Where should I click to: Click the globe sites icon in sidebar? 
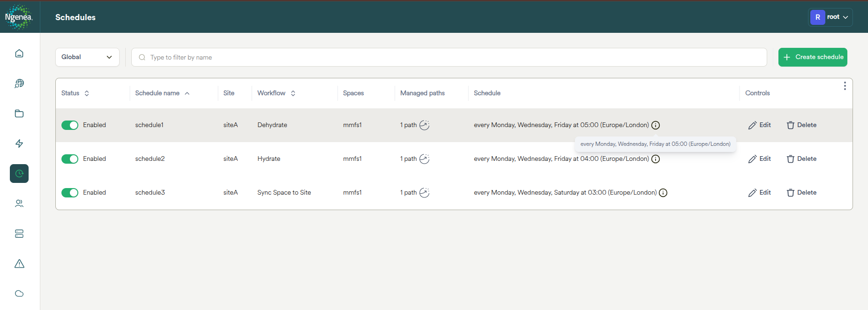(19, 83)
